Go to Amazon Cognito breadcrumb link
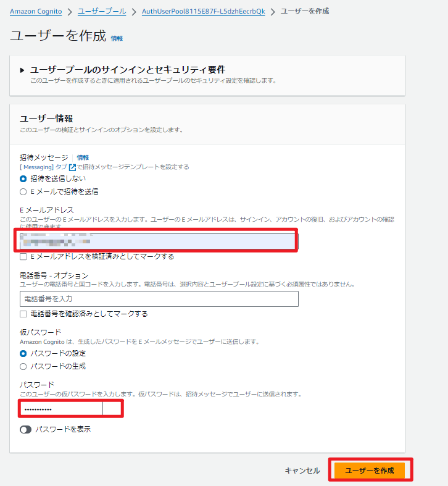The width and height of the screenshot is (448, 486). pos(35,12)
